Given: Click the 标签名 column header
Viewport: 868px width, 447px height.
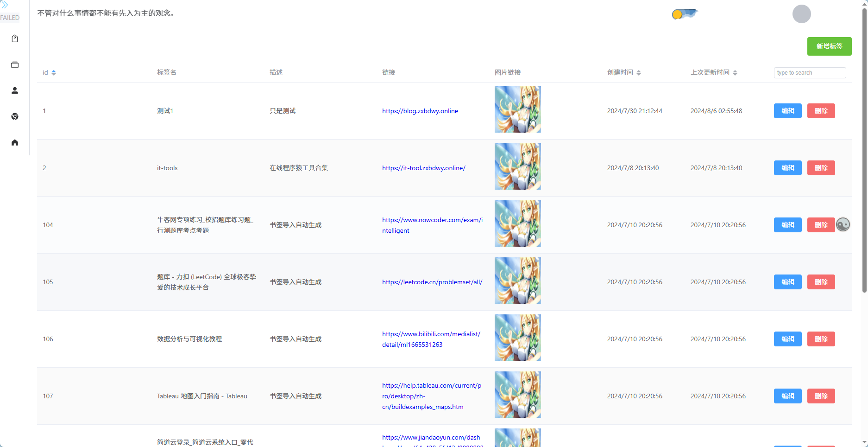Looking at the screenshot, I should point(167,72).
